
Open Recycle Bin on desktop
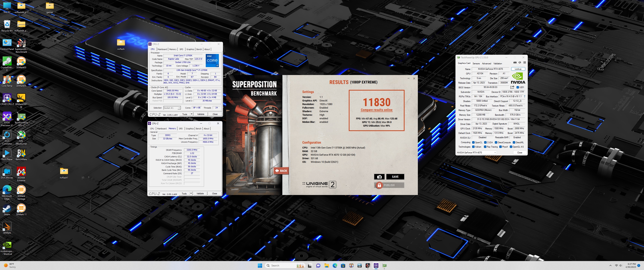(x=7, y=26)
